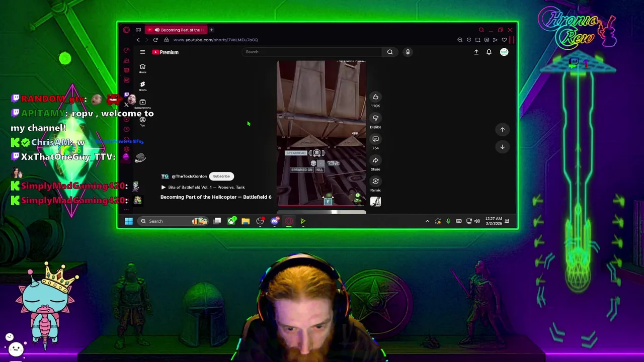The height and width of the screenshot is (362, 644).
Task: Open the Windows Start menu
Action: pyautogui.click(x=129, y=221)
